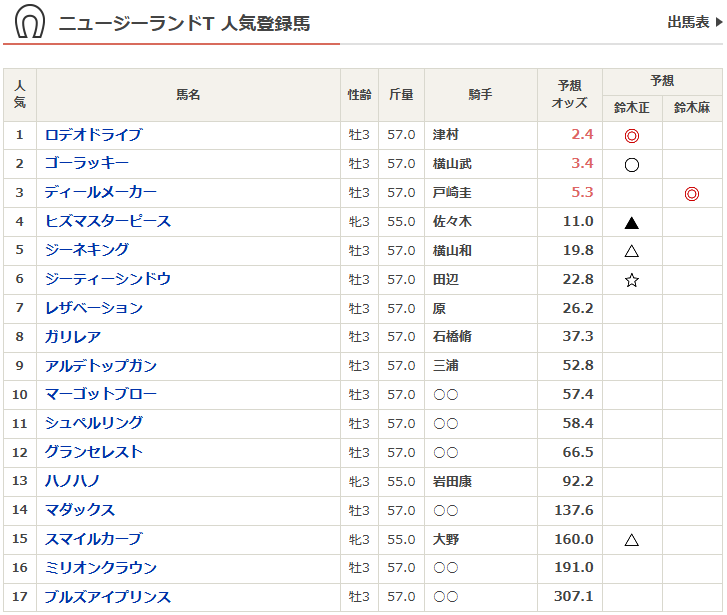Open horse page for ブルズアイプリンス

point(107,596)
